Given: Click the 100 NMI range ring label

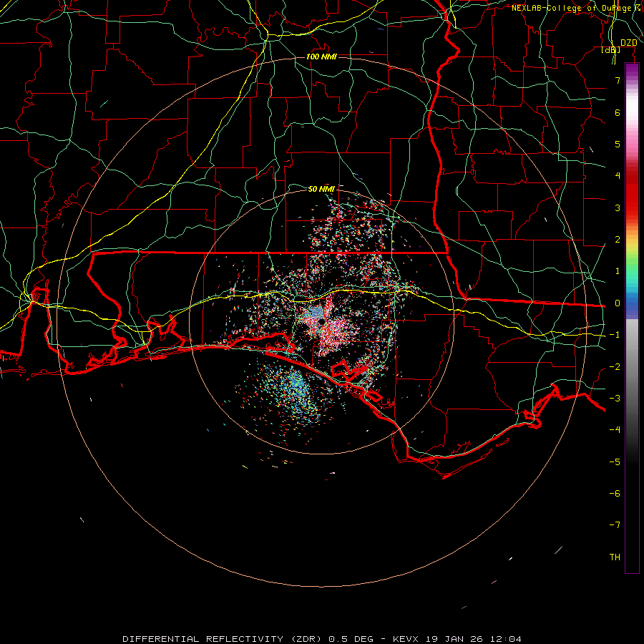Looking at the screenshot, I should (321, 57).
